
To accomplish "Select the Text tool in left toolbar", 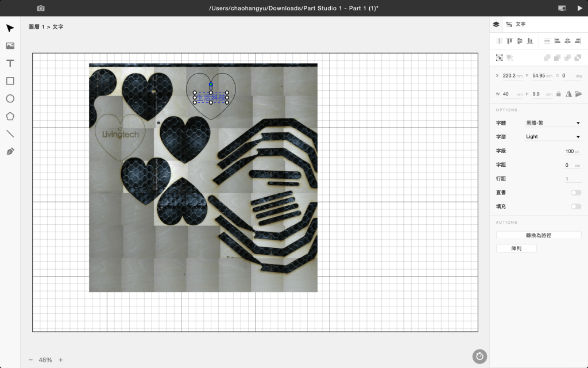I will click(x=10, y=63).
